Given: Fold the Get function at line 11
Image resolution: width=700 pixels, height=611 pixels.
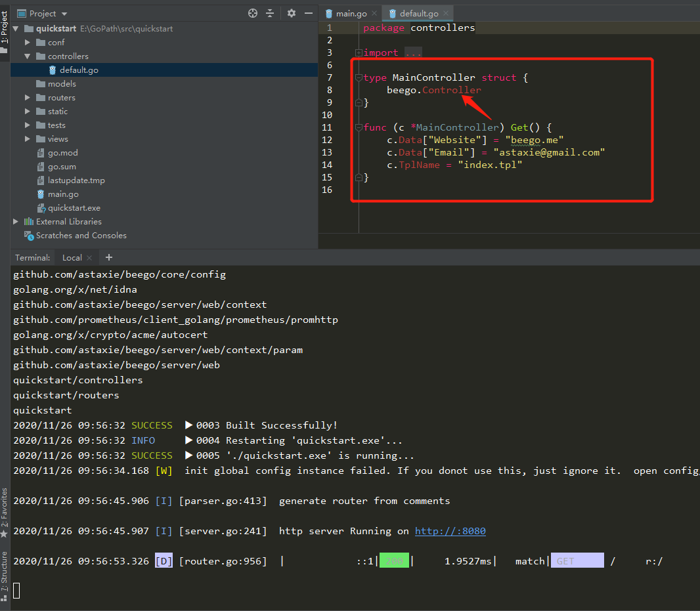Looking at the screenshot, I should [x=359, y=127].
